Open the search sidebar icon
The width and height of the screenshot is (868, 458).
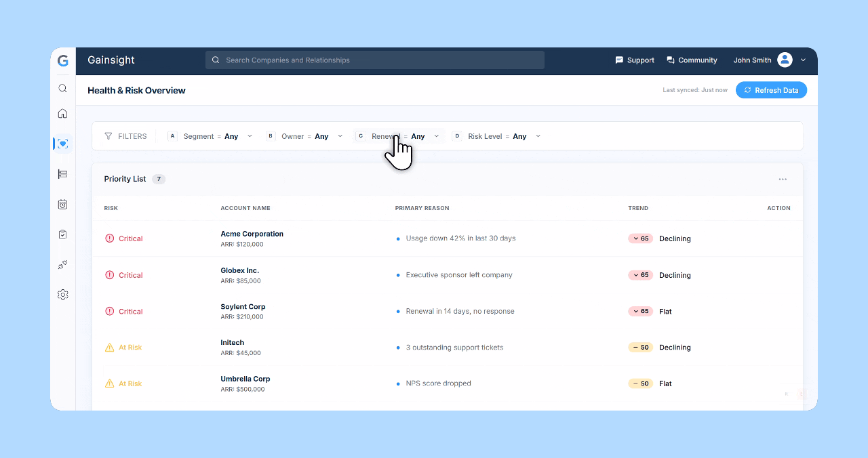62,88
